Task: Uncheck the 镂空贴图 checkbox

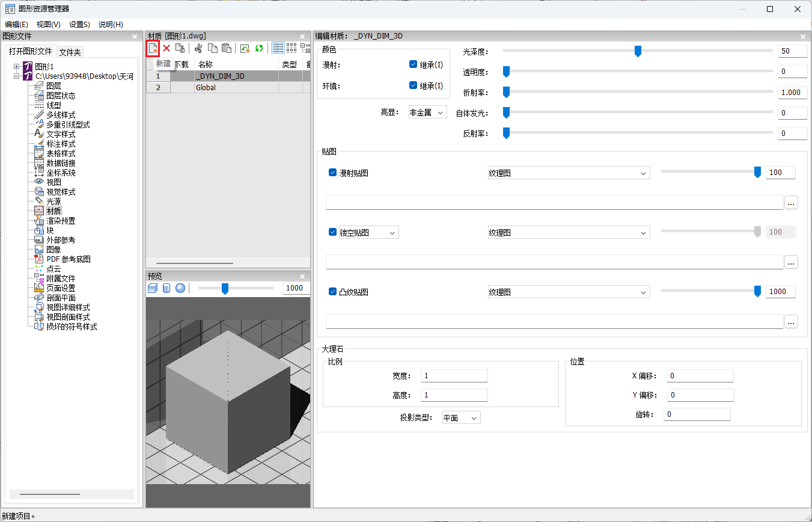Action: [x=332, y=232]
